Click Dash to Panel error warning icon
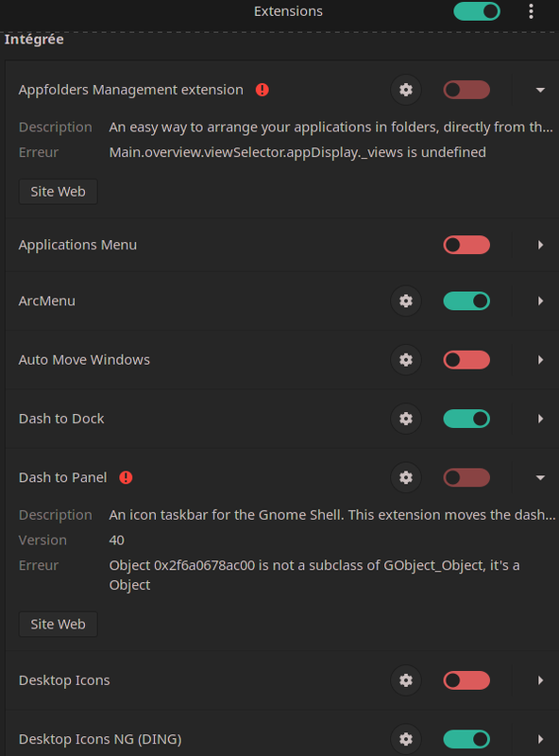Screen dimensions: 559x756 (126, 477)
